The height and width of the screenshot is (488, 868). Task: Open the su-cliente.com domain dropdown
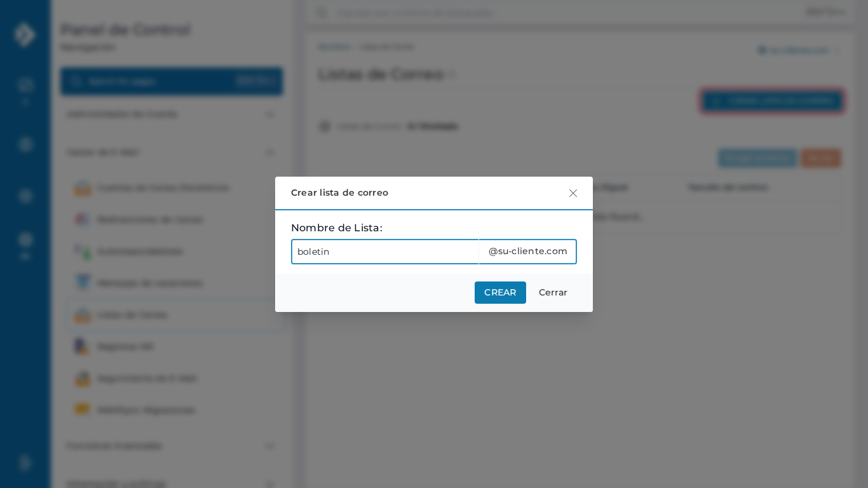[798, 50]
